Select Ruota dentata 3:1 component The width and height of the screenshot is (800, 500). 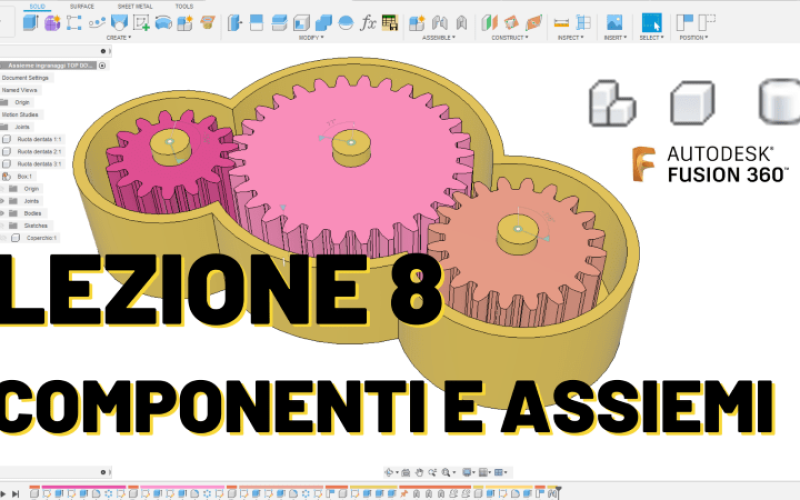39,164
